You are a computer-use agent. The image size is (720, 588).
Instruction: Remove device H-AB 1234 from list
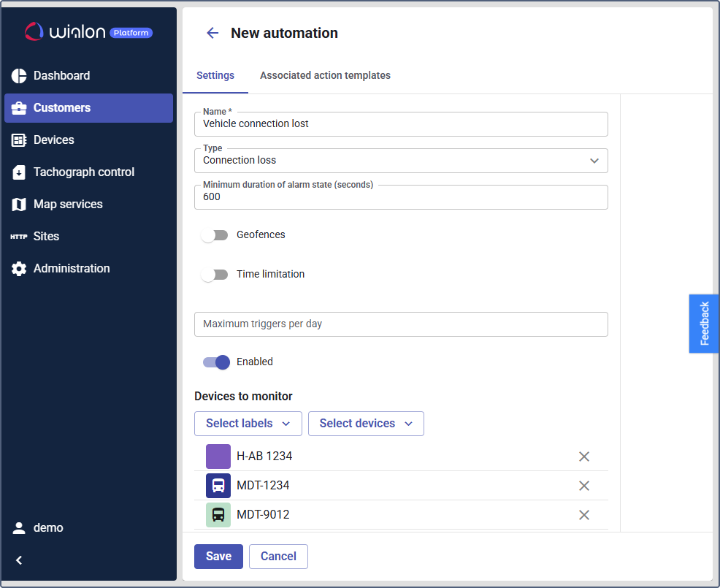584,457
